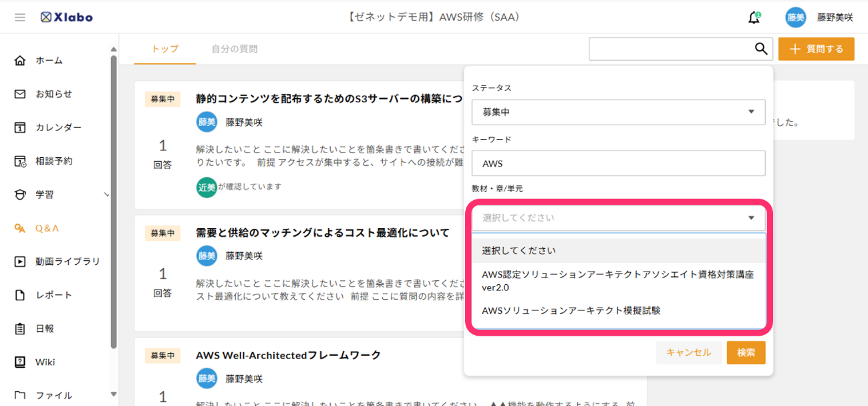The height and width of the screenshot is (406, 868).
Task: Open 需要と供給のマッチングによるコスト最適化について question
Action: click(x=323, y=233)
